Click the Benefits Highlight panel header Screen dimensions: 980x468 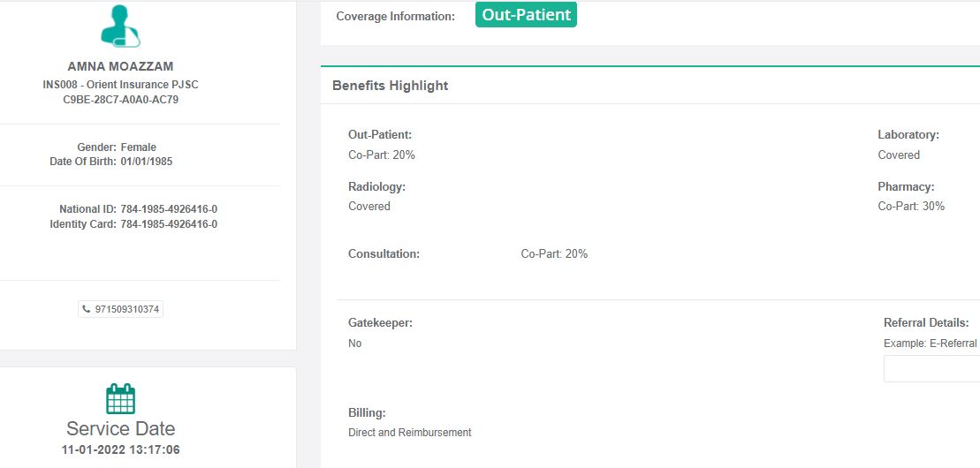391,86
